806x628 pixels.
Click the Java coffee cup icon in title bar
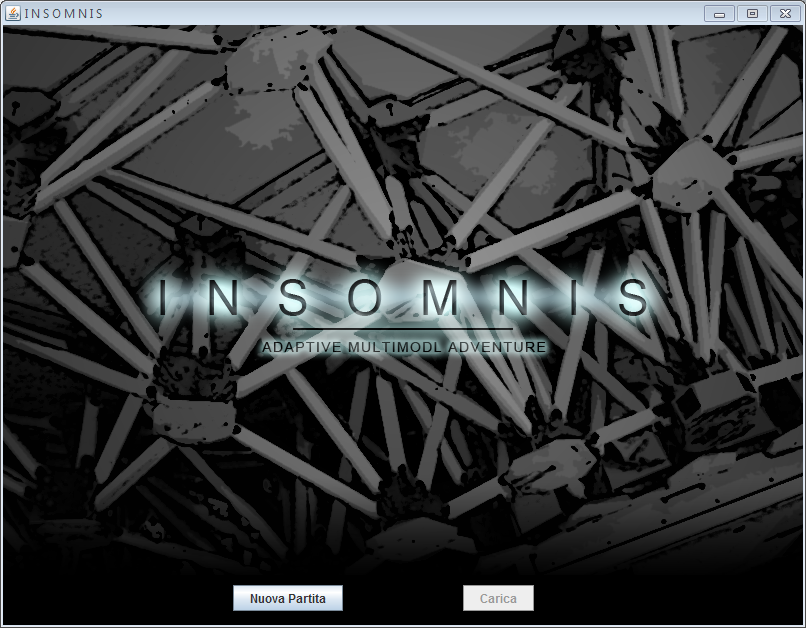pyautogui.click(x=13, y=13)
